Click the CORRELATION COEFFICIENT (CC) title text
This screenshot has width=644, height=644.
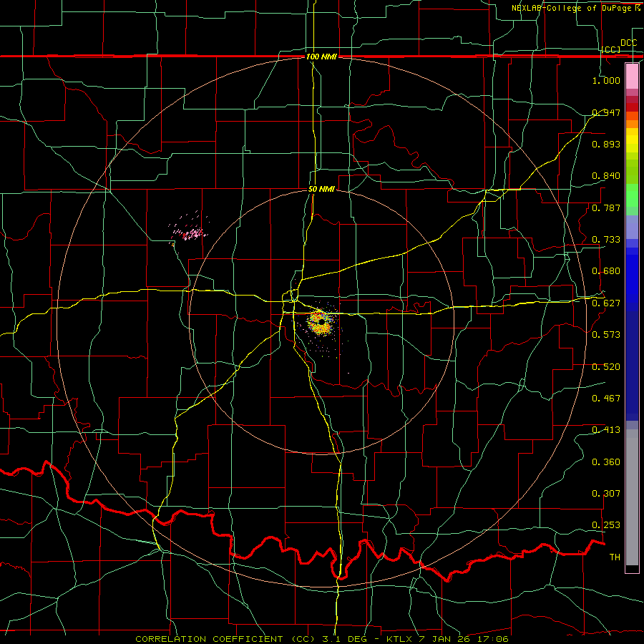pos(225,639)
